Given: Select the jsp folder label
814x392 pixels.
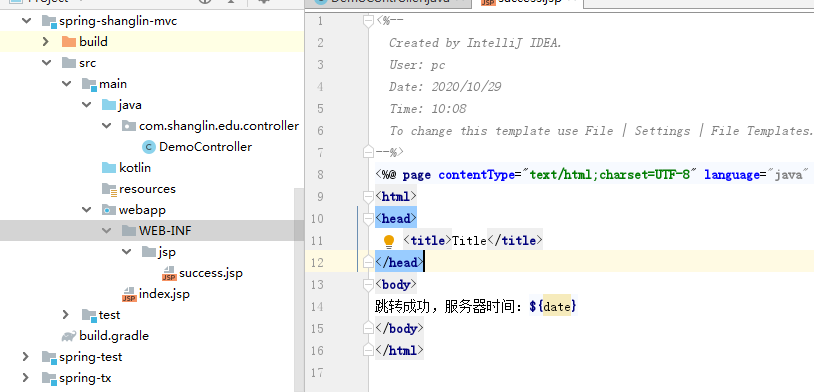Looking at the screenshot, I should 167,252.
